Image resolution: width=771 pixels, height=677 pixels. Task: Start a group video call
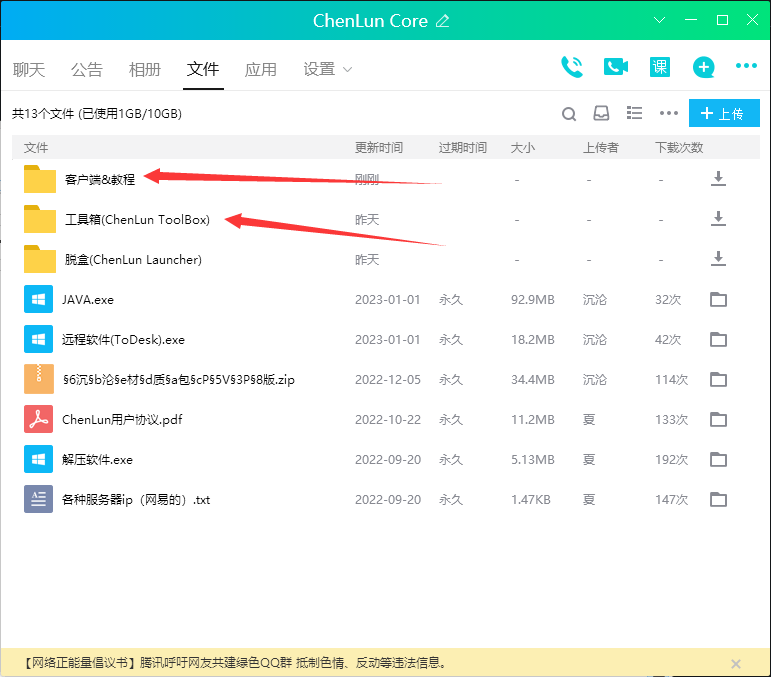(616, 67)
